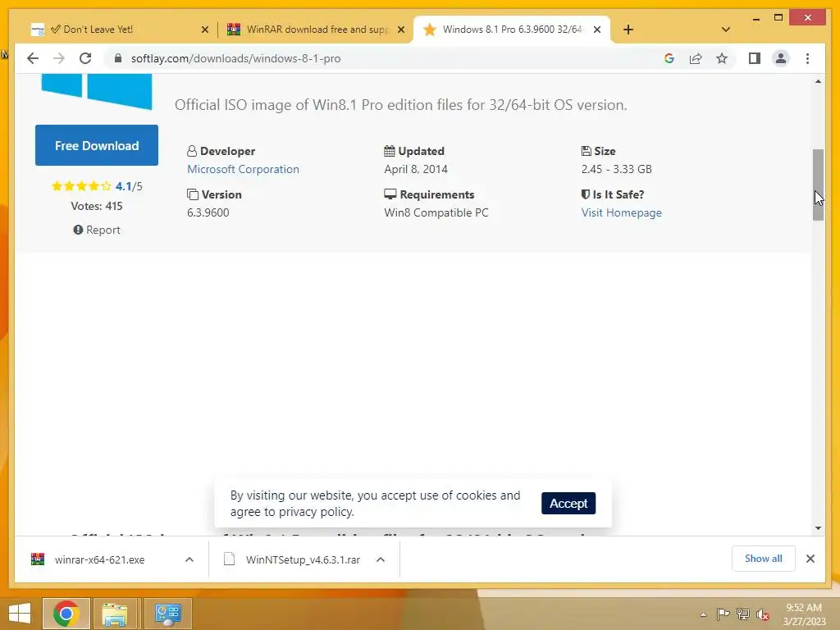Open downloaded winrar-x64-621.exe

[x=99, y=559]
